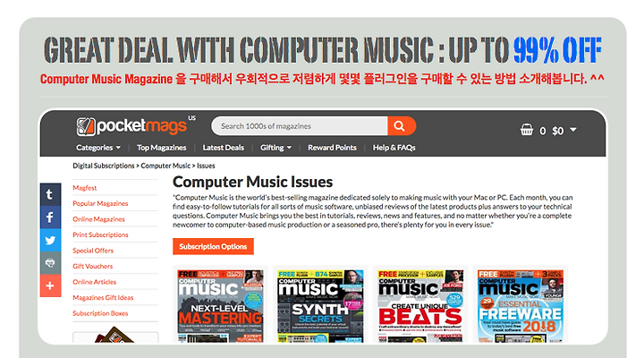
Task: Expand the $0 basket dropdown arrow
Action: tap(573, 130)
